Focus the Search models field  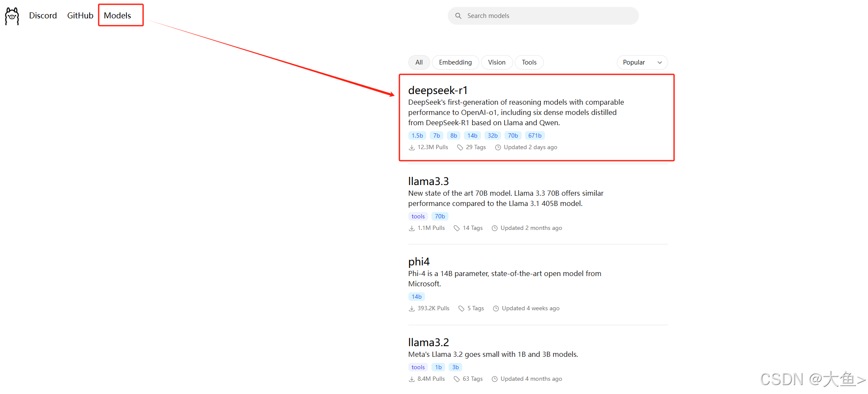[543, 16]
